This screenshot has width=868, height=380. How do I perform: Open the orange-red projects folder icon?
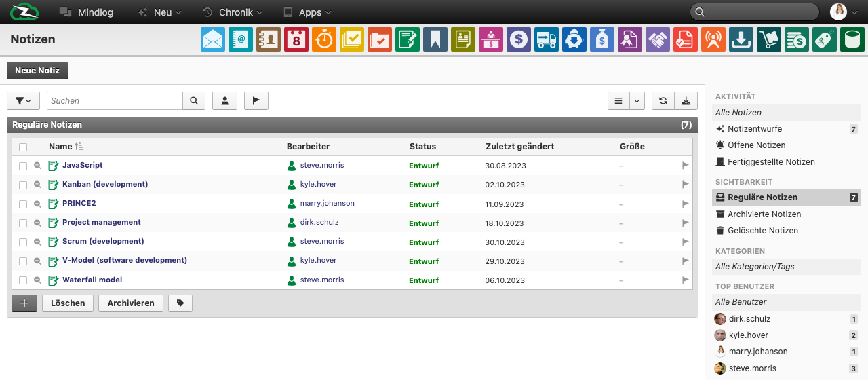pyautogui.click(x=380, y=39)
